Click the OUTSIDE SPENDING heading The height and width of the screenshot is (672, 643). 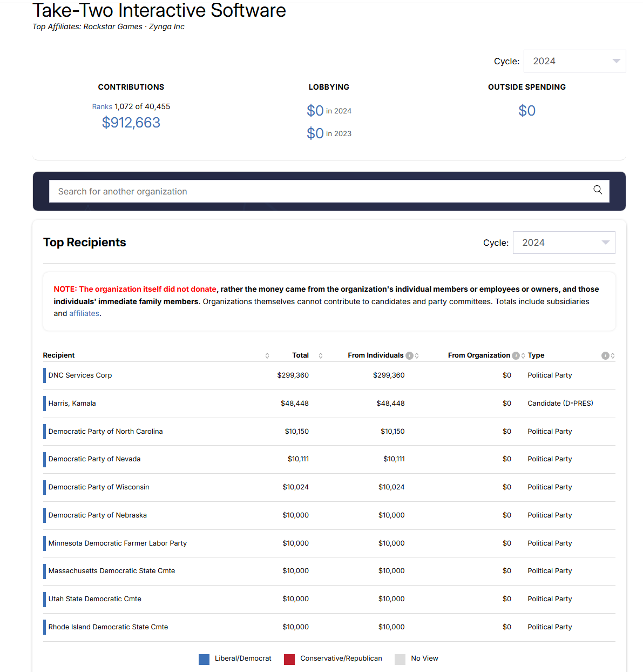coord(527,87)
